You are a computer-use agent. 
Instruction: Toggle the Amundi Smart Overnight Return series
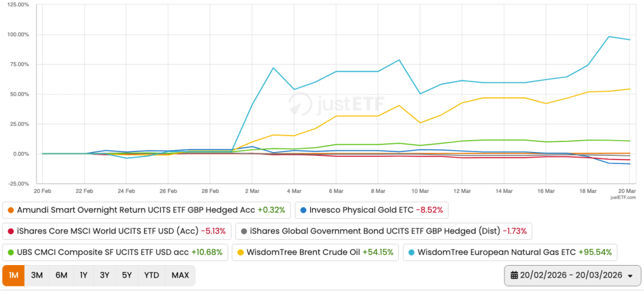coord(148,210)
